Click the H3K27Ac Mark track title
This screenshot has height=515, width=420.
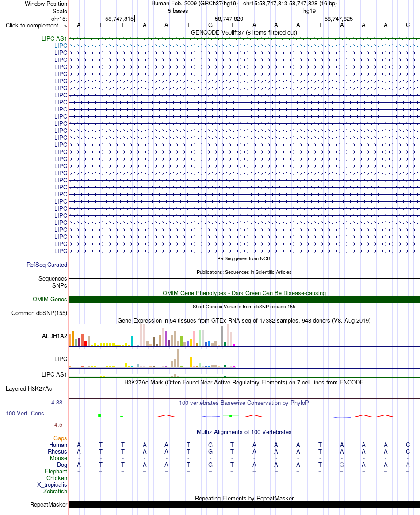(244, 383)
